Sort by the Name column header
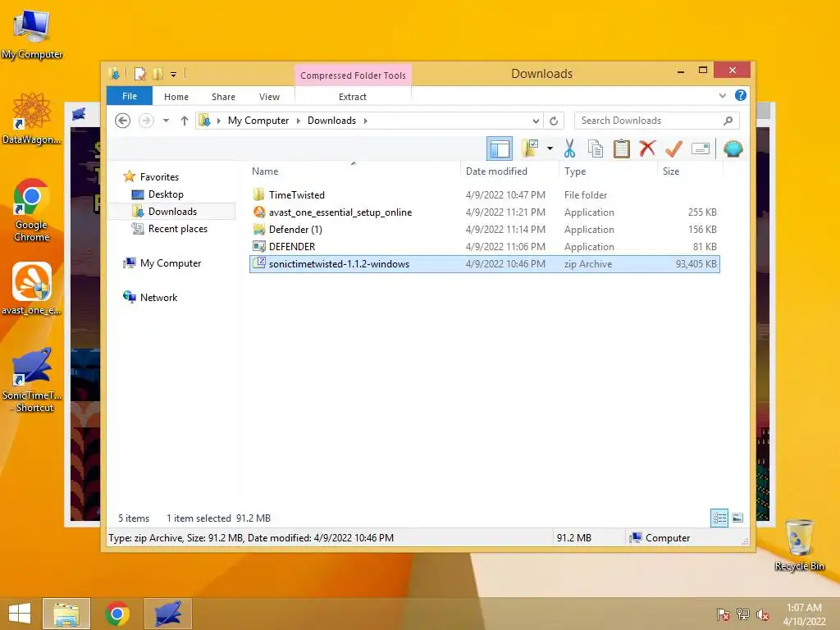The height and width of the screenshot is (630, 840). (x=265, y=171)
